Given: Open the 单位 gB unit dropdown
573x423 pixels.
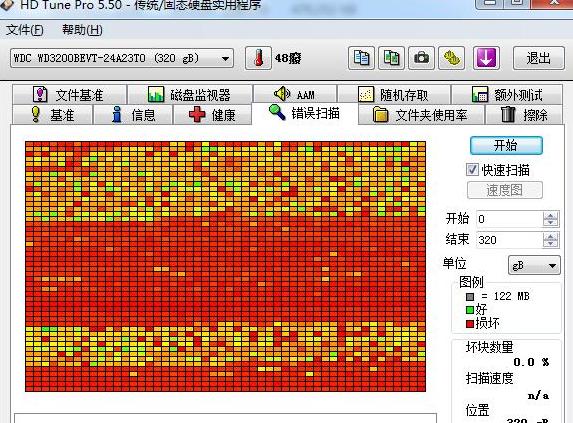Looking at the screenshot, I should [534, 265].
